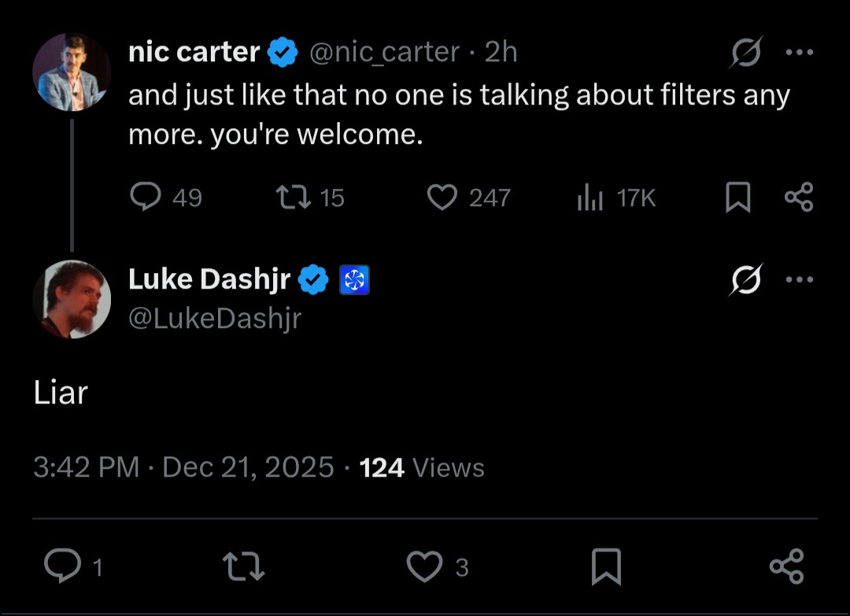Screen dimensions: 850x616
Task: Click the blue affiliation badge beside Luke Dashjr
Action: tap(354, 280)
